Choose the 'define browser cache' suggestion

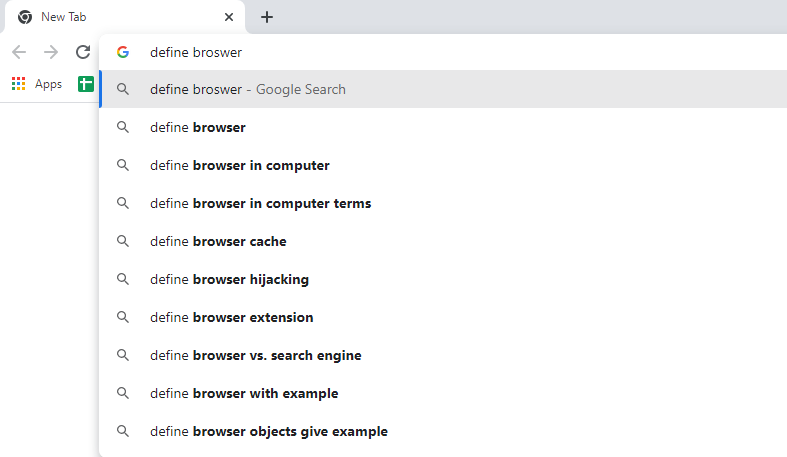point(443,241)
